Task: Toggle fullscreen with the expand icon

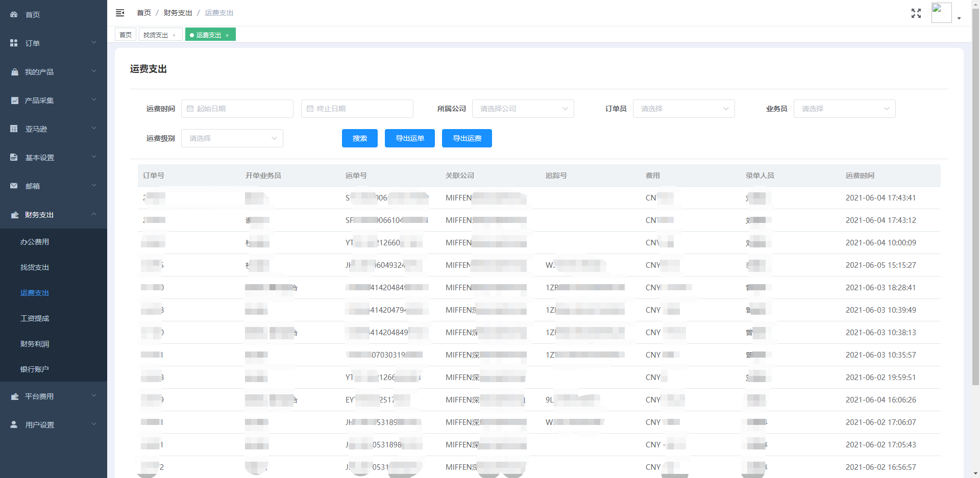Action: point(916,13)
